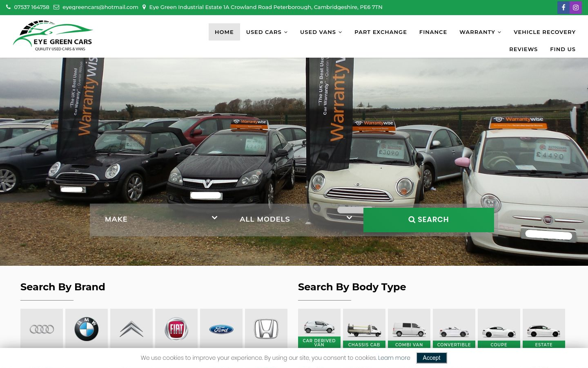
Task: Click the Eye Green Cars logo
Action: (53, 36)
